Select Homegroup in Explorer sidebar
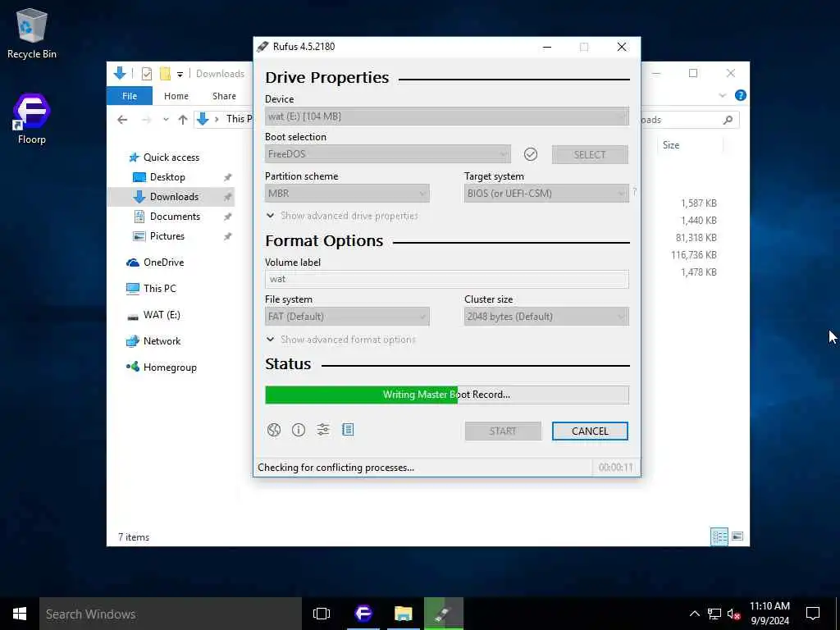840x630 pixels. pyautogui.click(x=162, y=367)
